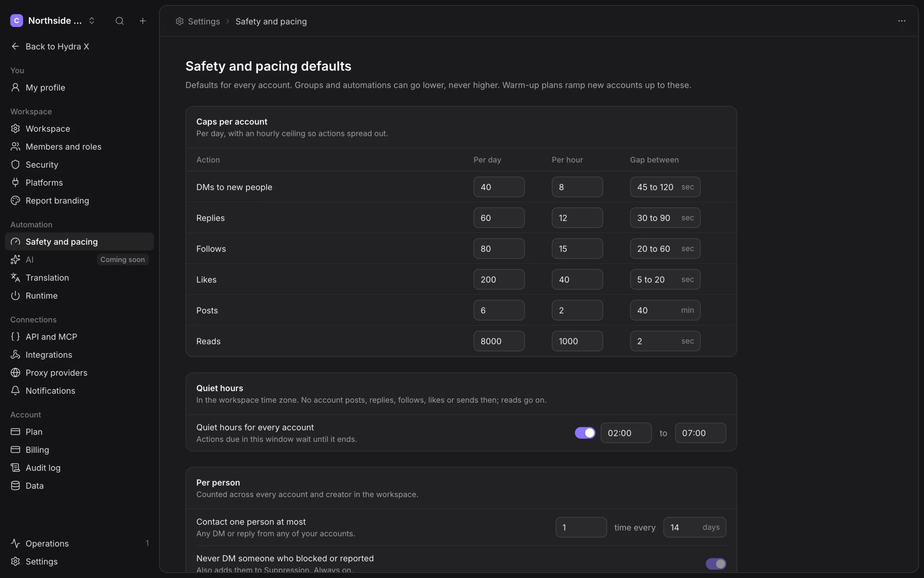Edit Likes per day value 200

(499, 279)
